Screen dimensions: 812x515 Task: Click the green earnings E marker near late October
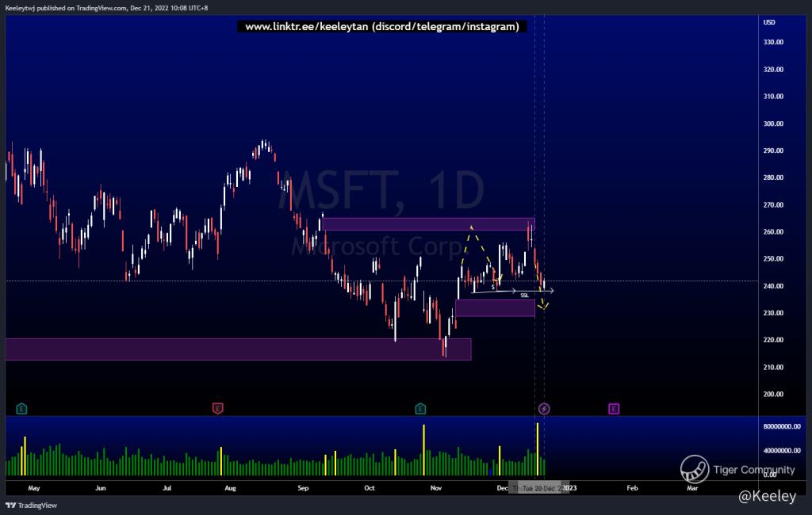coord(420,409)
